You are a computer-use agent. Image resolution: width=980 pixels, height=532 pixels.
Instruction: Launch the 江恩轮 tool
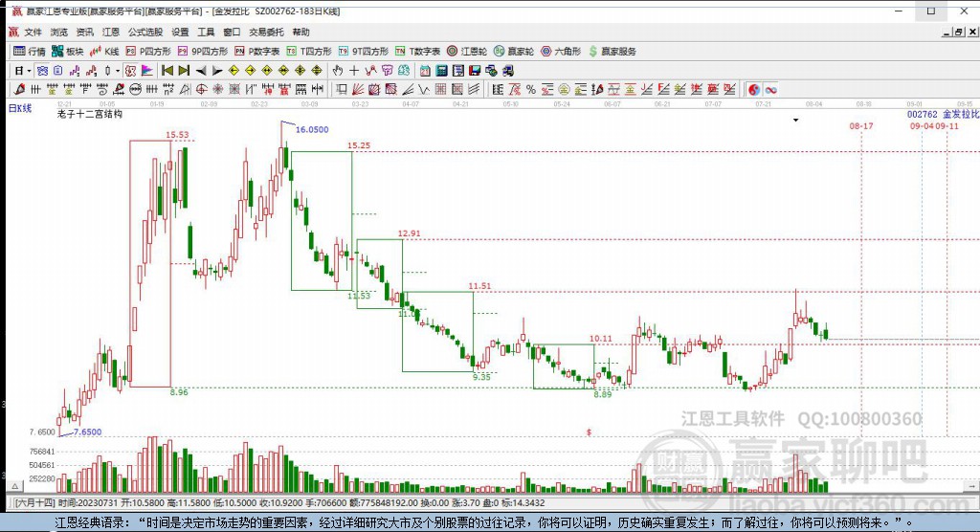click(466, 52)
